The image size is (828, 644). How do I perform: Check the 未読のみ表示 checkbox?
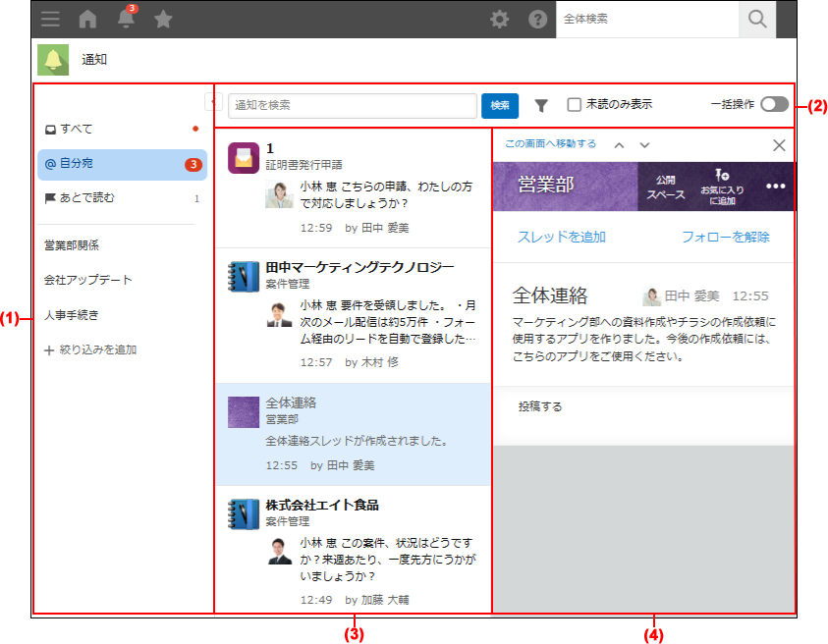(x=574, y=104)
